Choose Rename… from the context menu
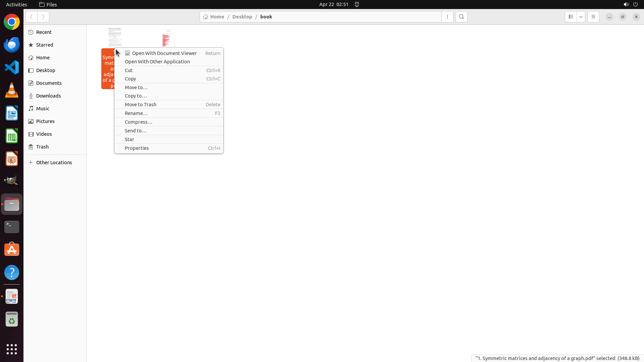644x362 pixels. tap(136, 113)
